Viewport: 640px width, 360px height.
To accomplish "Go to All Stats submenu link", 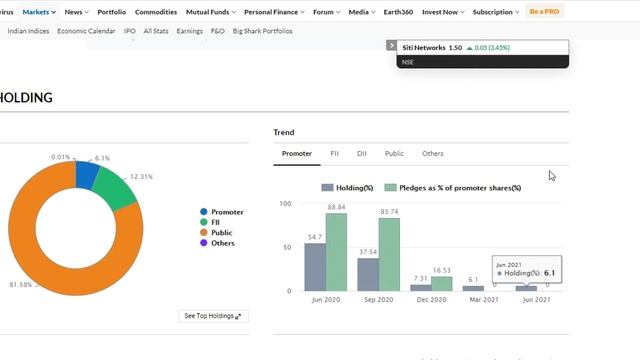I will tap(156, 31).
